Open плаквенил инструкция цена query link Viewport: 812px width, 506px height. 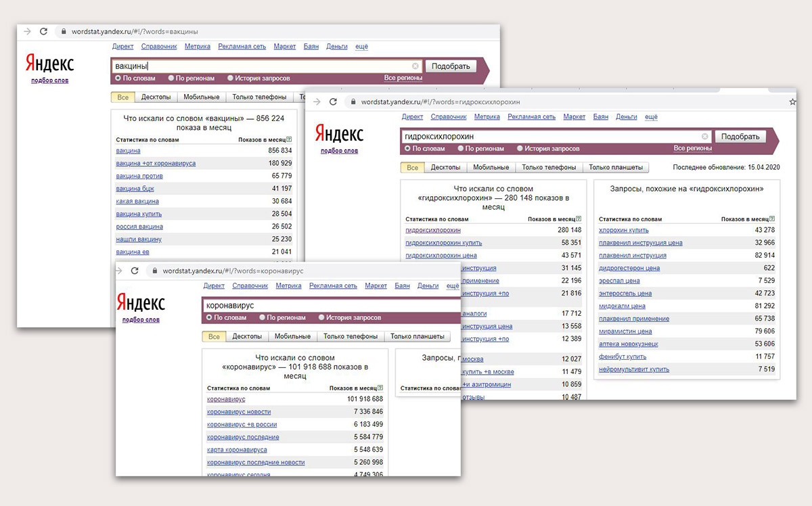click(x=640, y=243)
